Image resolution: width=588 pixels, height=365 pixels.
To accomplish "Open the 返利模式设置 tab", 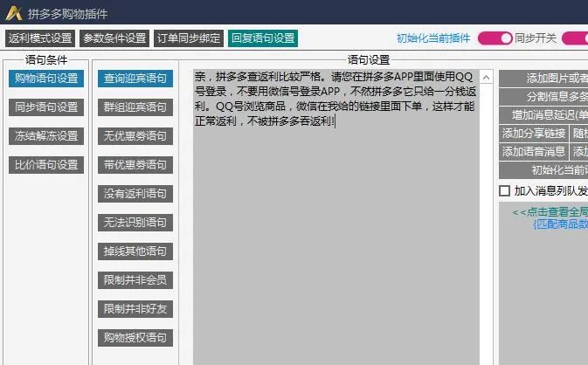I will (x=40, y=38).
